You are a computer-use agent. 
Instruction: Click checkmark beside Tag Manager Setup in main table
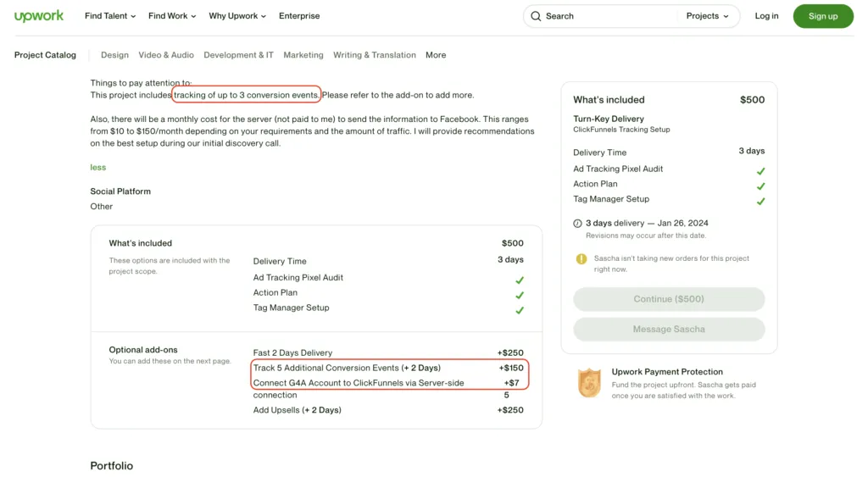520,310
